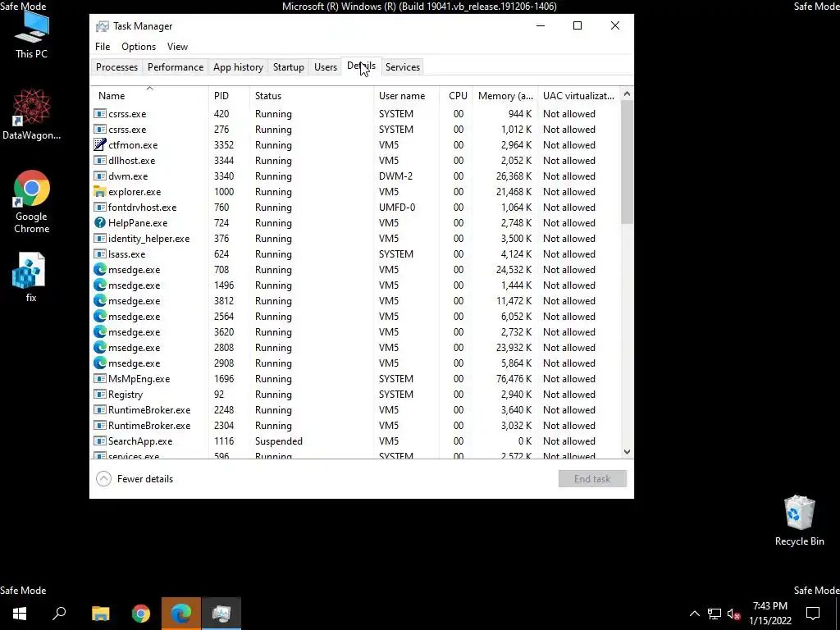Switch to the Startup tab
840x630 pixels.
tap(288, 67)
